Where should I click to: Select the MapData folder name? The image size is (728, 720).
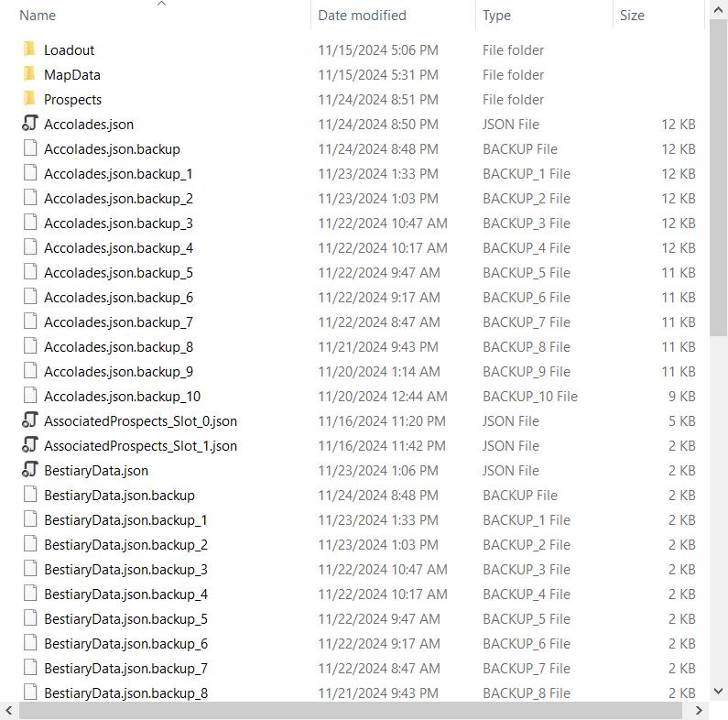click(72, 74)
